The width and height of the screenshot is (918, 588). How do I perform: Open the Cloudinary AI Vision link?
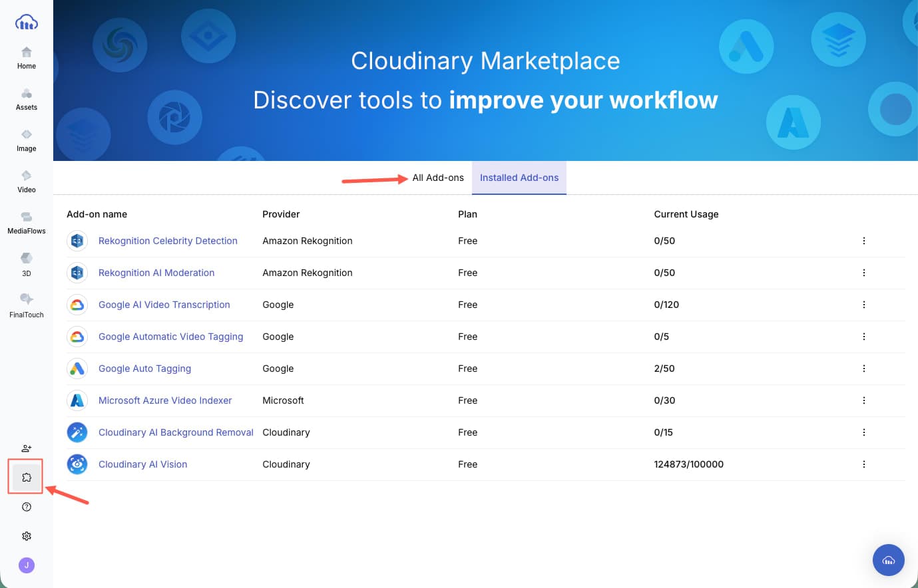pyautogui.click(x=142, y=464)
